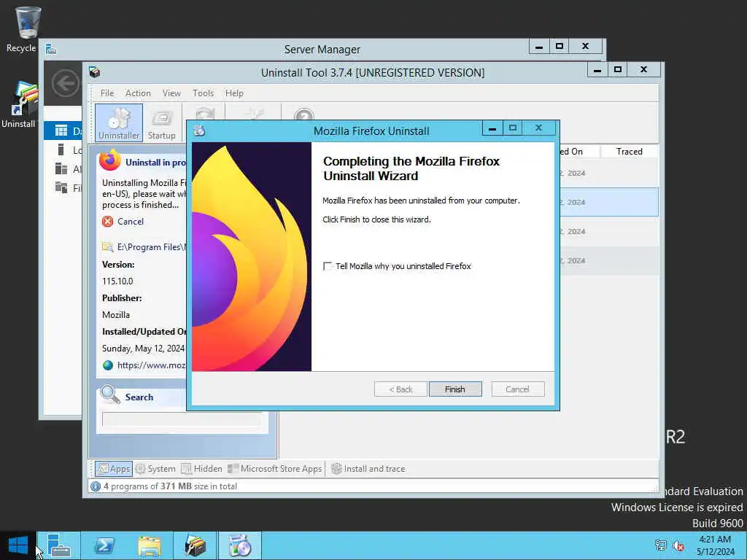Check Tell Mozilla why you uninstalled Firefox

(328, 265)
